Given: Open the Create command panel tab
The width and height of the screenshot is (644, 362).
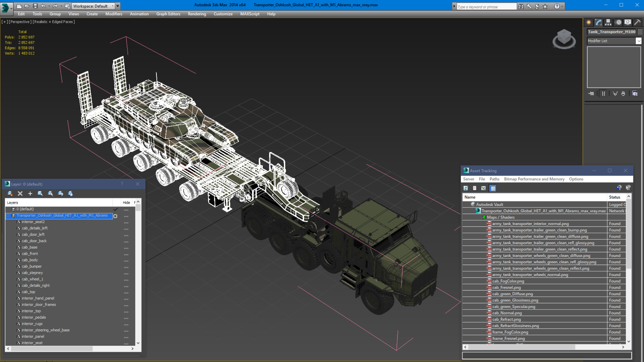Looking at the screenshot, I should click(589, 23).
